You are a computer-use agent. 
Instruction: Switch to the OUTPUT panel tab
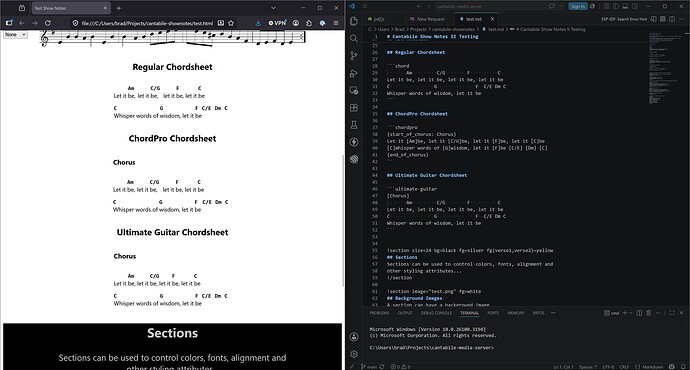click(x=405, y=313)
